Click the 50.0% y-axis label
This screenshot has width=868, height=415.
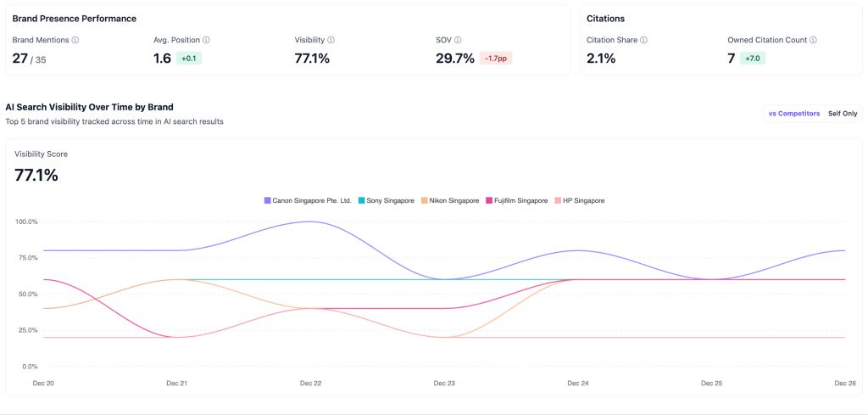(28, 294)
